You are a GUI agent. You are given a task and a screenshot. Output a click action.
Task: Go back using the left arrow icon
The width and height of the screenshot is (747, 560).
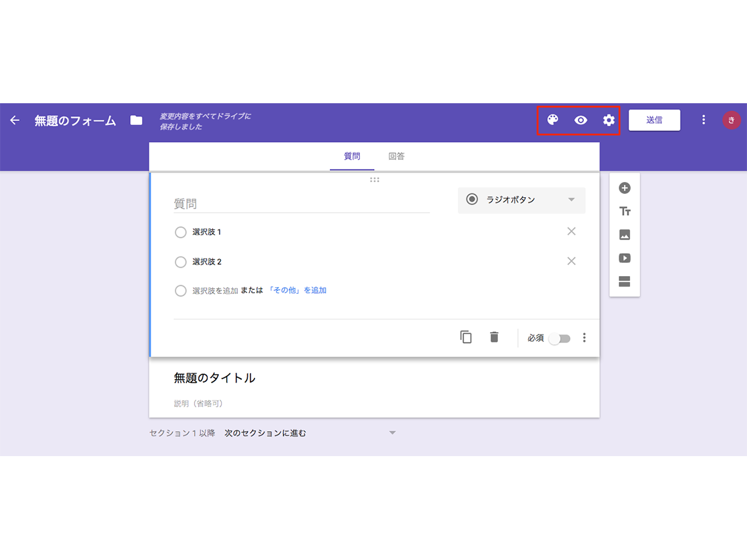pyautogui.click(x=14, y=120)
